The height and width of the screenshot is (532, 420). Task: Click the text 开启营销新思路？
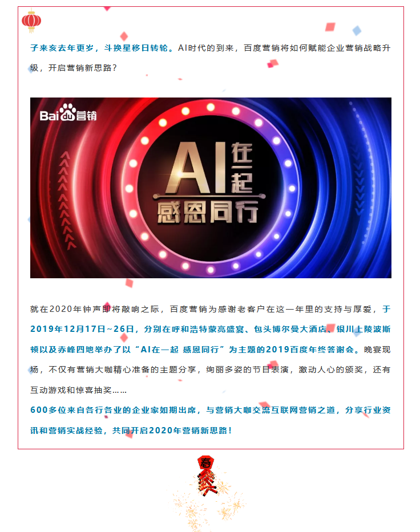(83, 68)
